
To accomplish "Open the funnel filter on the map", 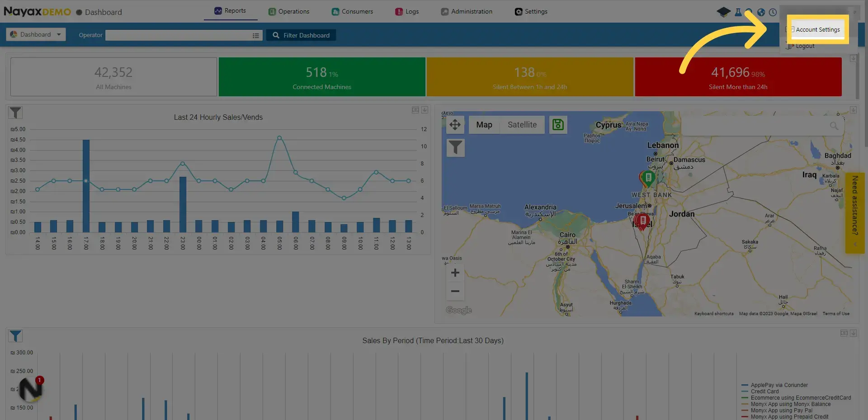I will click(456, 147).
